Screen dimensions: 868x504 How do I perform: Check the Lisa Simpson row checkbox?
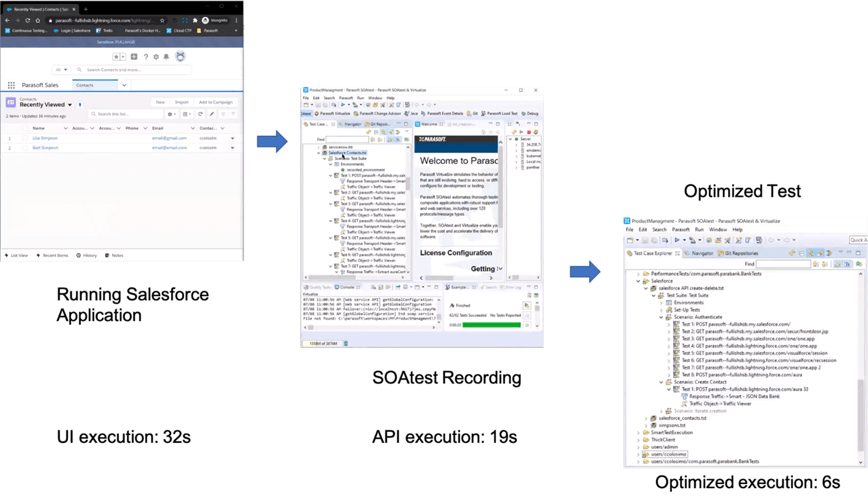coord(25,138)
